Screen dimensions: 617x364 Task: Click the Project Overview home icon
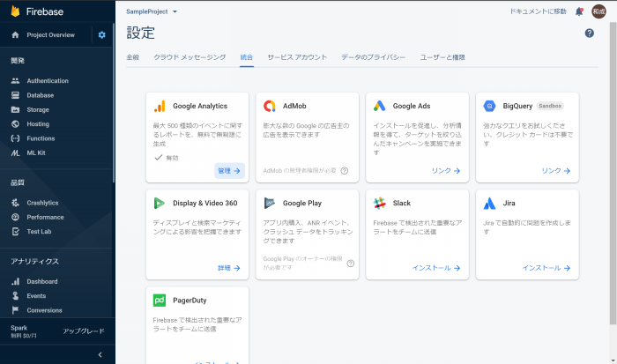point(15,35)
